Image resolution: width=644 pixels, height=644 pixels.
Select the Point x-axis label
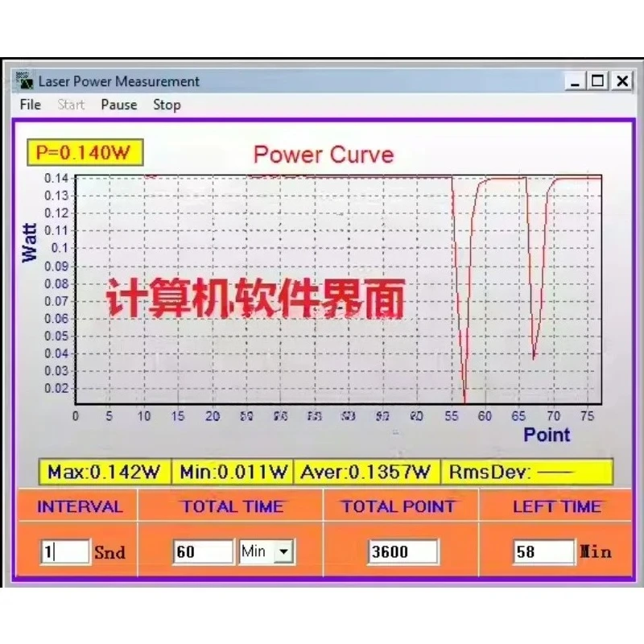tap(547, 435)
